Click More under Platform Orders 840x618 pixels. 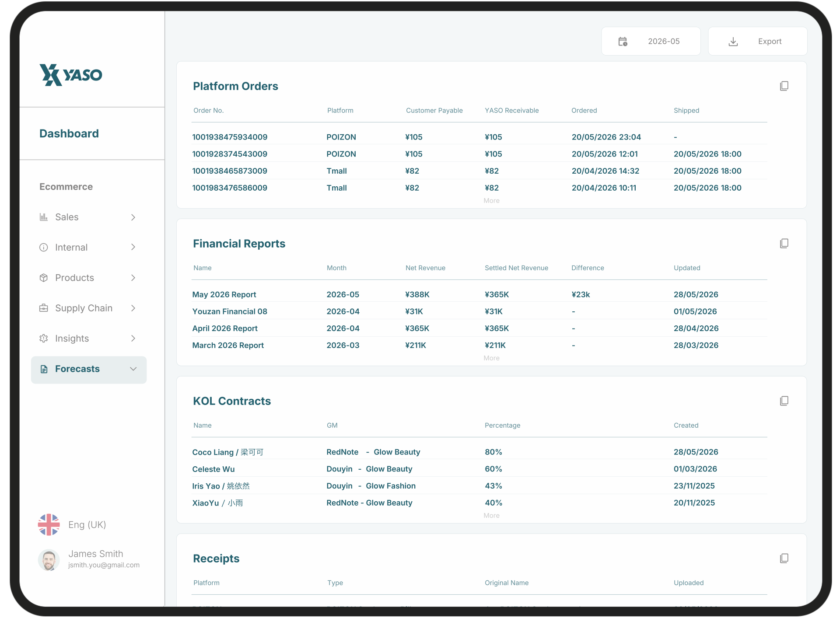(x=491, y=201)
